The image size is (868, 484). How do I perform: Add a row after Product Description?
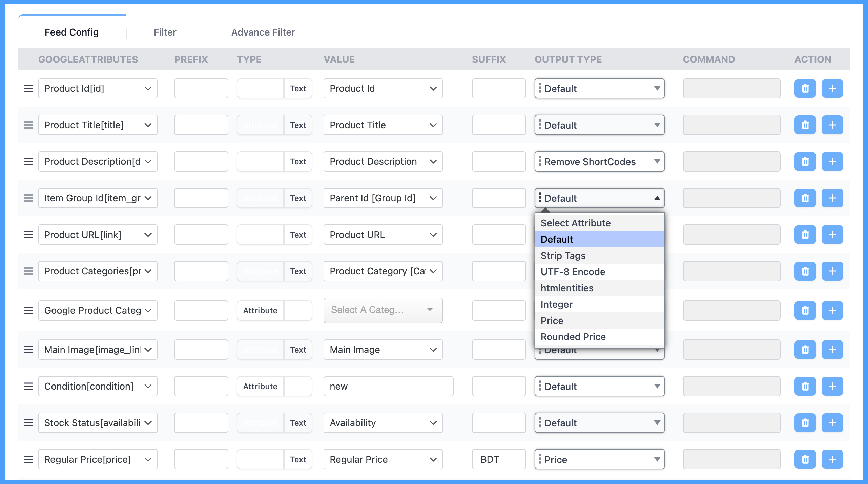832,161
